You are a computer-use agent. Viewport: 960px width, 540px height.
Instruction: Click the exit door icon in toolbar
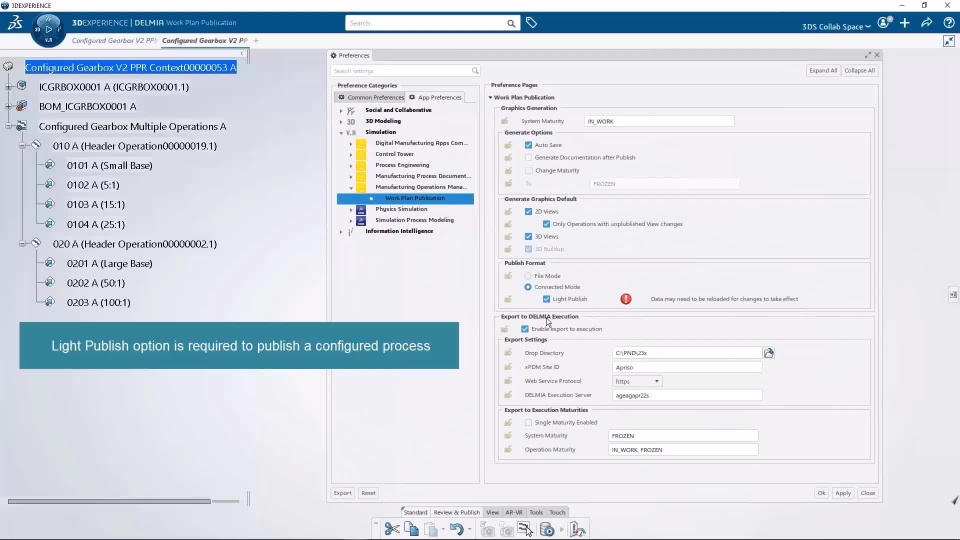pos(577,529)
